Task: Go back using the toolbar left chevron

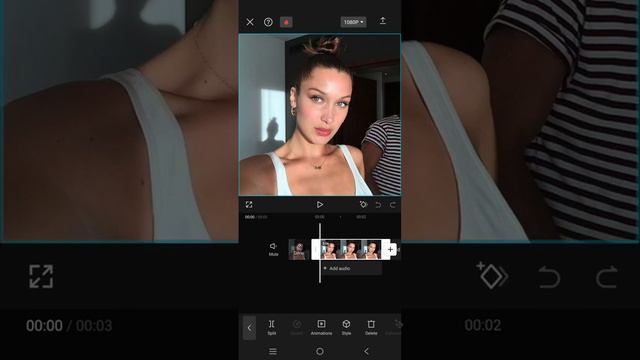Action: [x=249, y=328]
